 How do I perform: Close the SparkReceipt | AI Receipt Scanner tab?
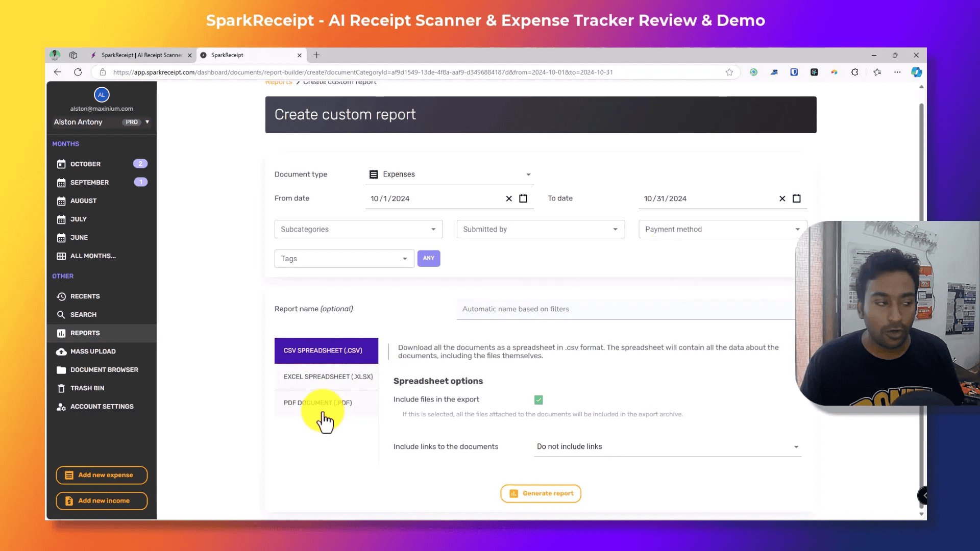pyautogui.click(x=190, y=55)
